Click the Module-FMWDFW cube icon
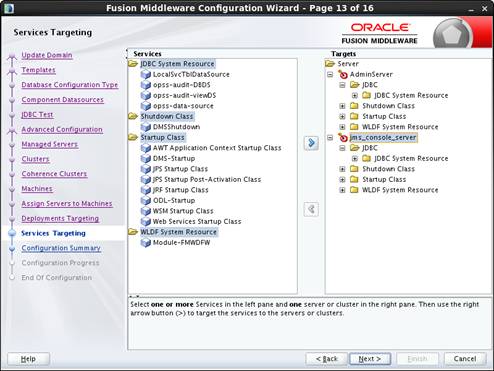This screenshot has width=494, height=371. [146, 242]
